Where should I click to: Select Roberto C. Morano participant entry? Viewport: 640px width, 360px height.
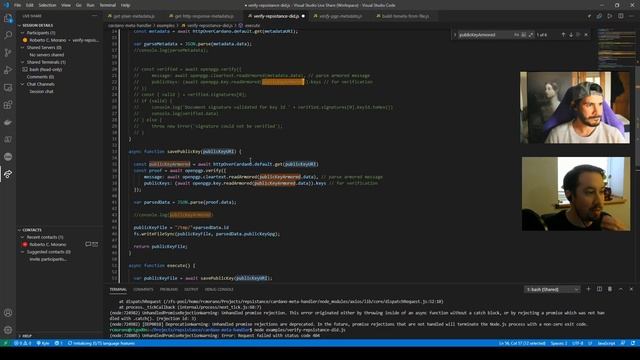coord(60,40)
